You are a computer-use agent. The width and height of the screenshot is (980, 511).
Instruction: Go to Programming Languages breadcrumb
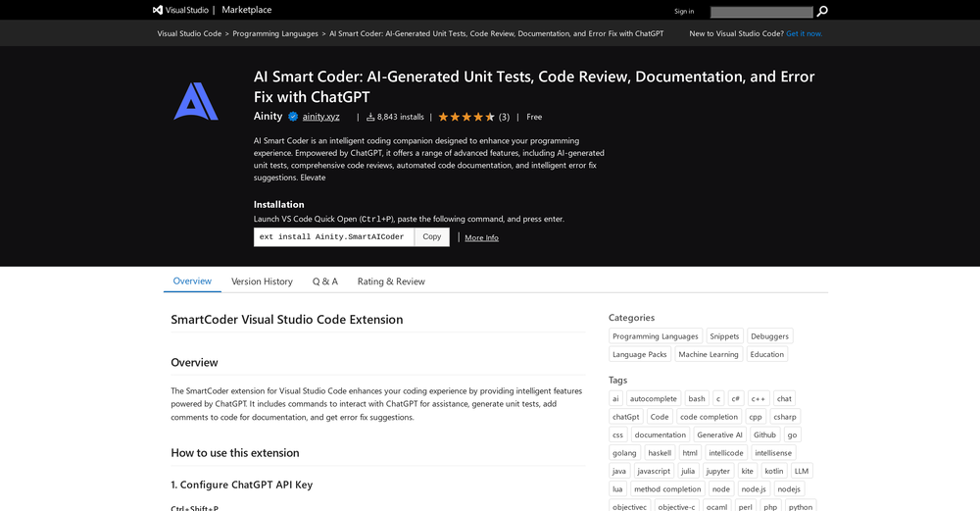[x=275, y=33]
